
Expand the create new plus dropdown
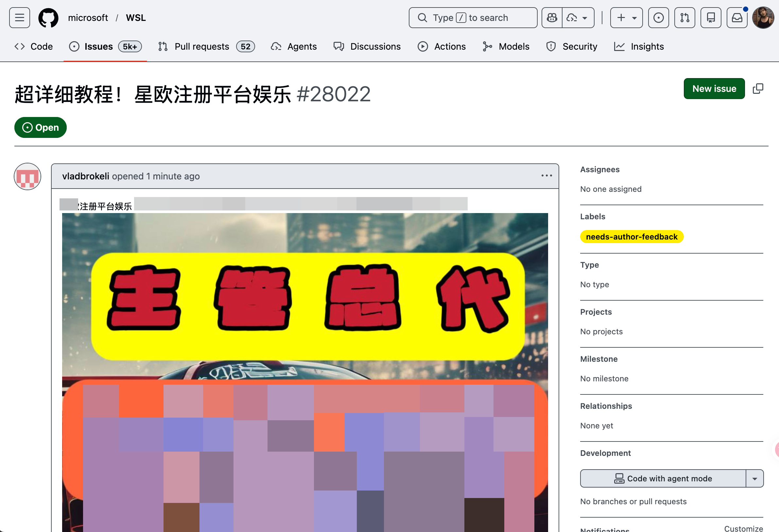pyautogui.click(x=626, y=18)
